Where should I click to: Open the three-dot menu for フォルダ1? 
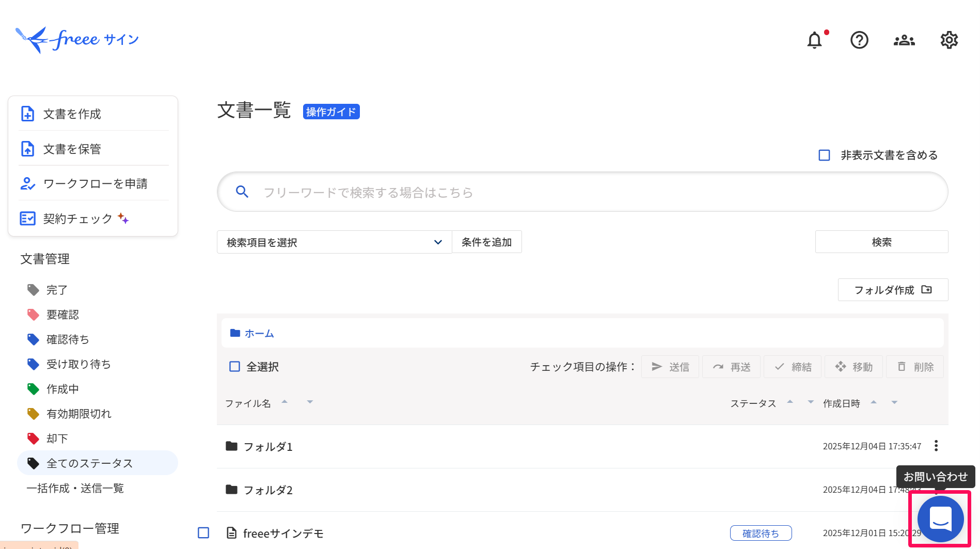936,446
